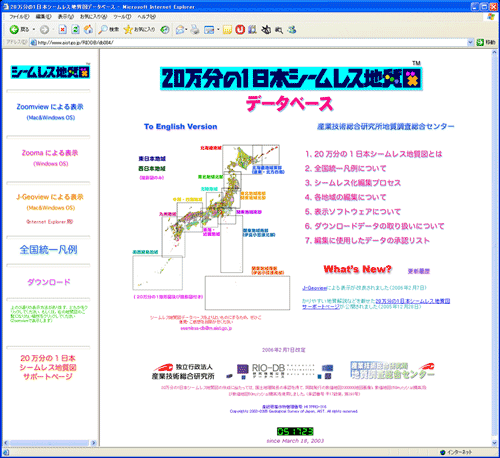Click the green visitor counter display
The image size is (500, 458).
click(x=295, y=431)
